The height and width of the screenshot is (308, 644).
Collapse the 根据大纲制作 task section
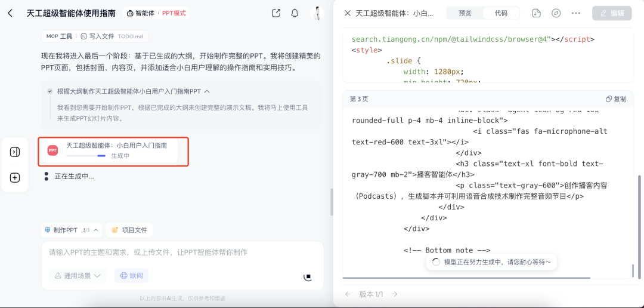pos(207,91)
